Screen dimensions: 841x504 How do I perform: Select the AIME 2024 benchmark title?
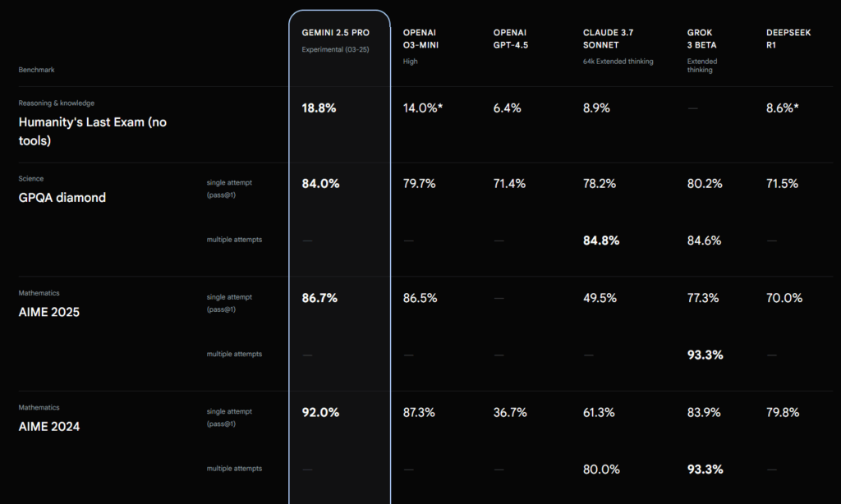click(48, 427)
